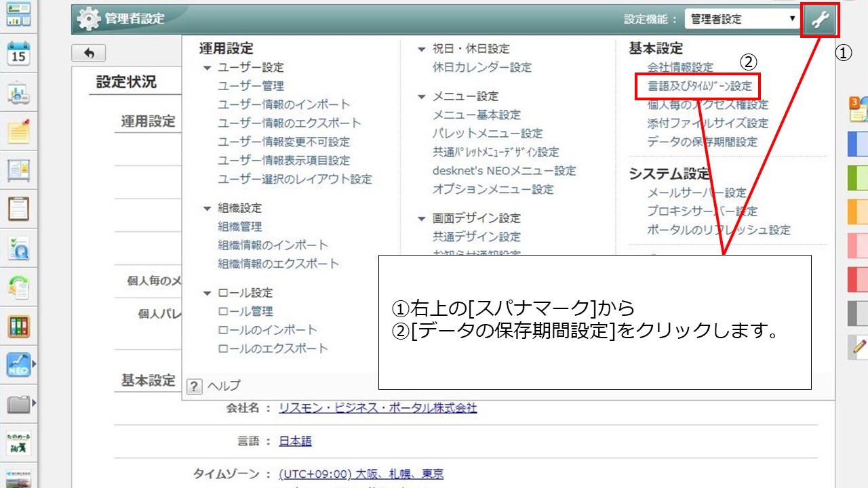Select 組織管理 from the menu
Screen dimensions: 868x488
(240, 227)
